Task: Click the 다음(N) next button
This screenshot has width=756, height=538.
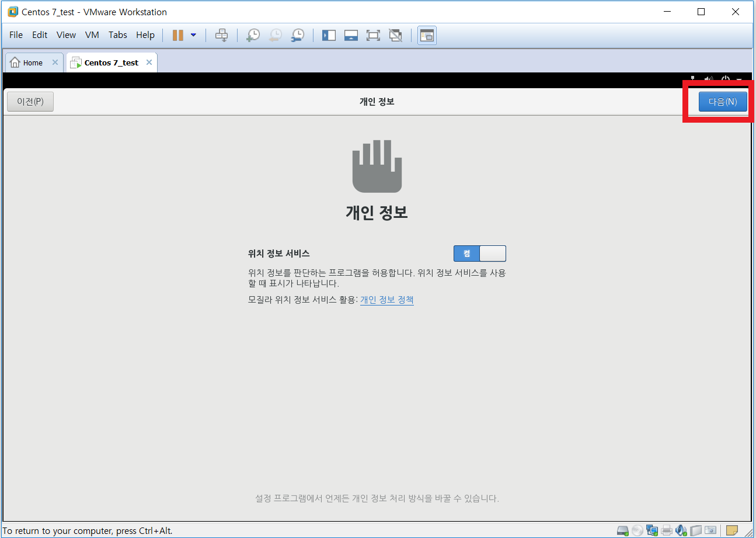Action: coord(723,102)
